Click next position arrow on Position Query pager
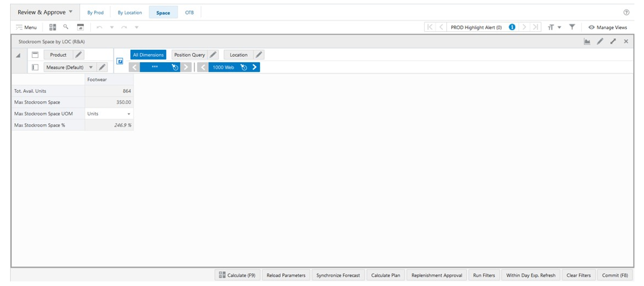Screen dimensions: 644x286 186,68
